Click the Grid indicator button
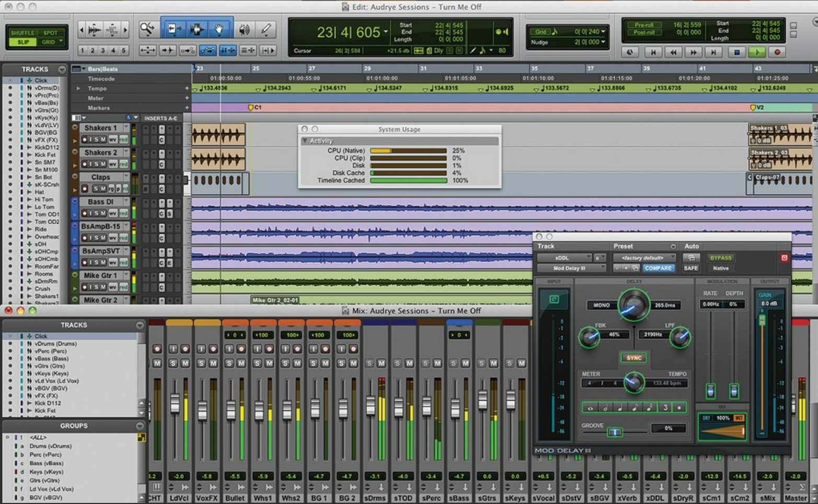 [540, 32]
